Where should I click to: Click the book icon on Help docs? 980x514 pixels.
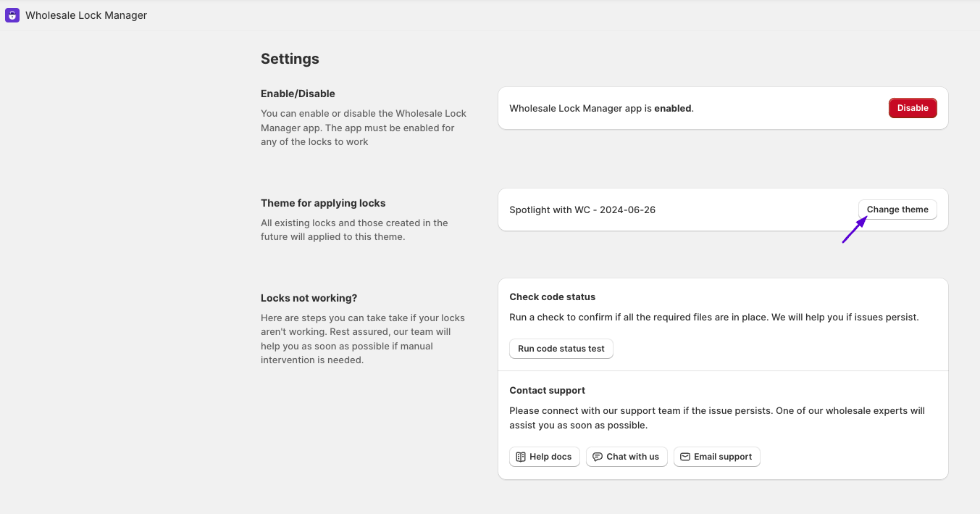[x=521, y=457]
